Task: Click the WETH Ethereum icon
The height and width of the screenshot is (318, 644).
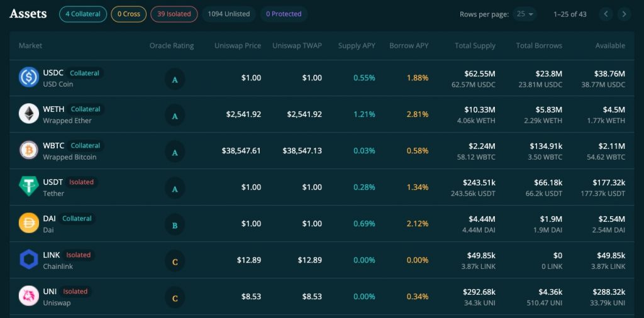Action: [29, 114]
